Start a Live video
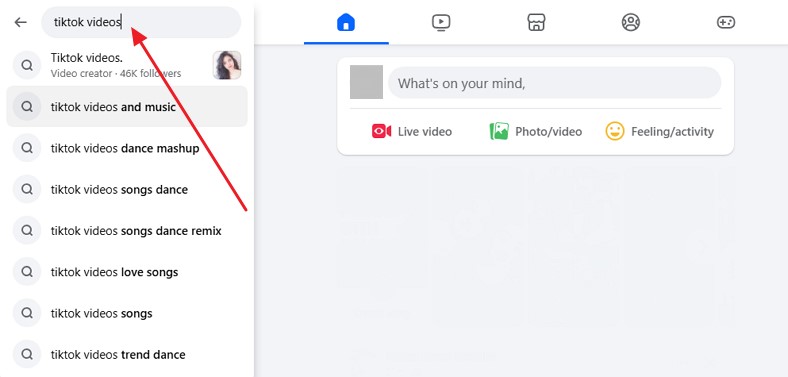This screenshot has height=377, width=788. 412,132
